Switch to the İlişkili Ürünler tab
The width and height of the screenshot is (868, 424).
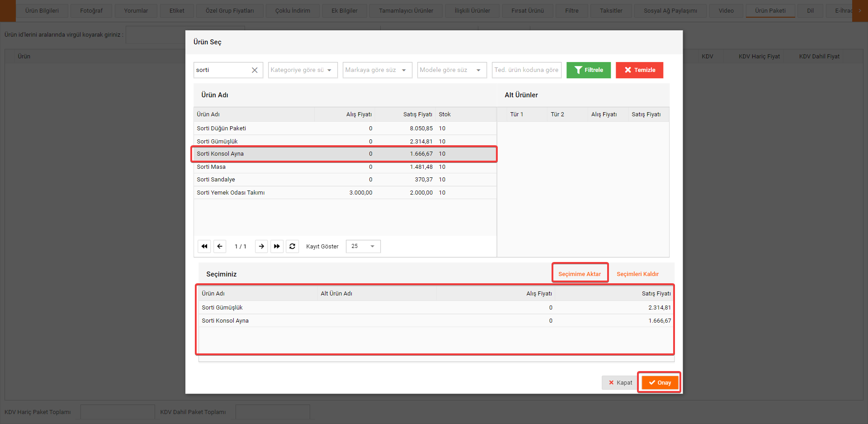[x=472, y=10]
